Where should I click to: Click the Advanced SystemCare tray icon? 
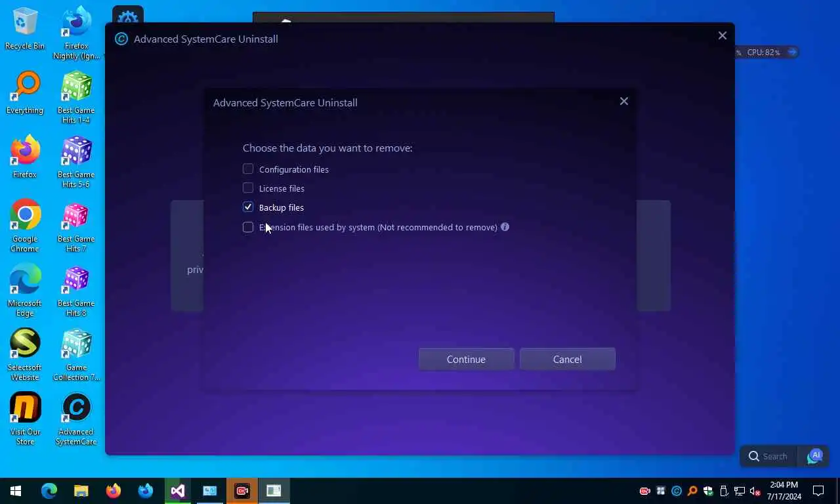point(677,491)
